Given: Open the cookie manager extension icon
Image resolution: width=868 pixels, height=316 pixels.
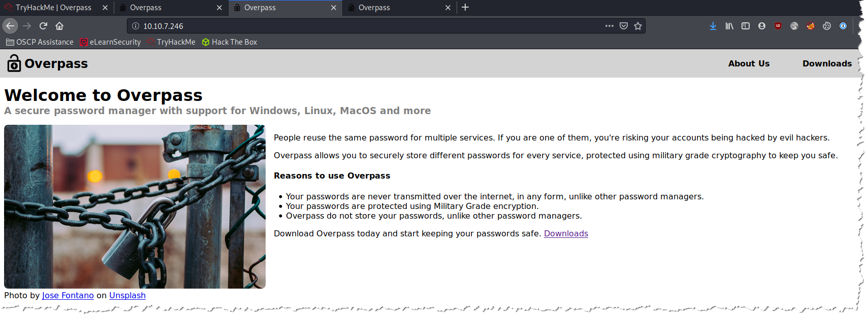Looking at the screenshot, I should coord(827,26).
